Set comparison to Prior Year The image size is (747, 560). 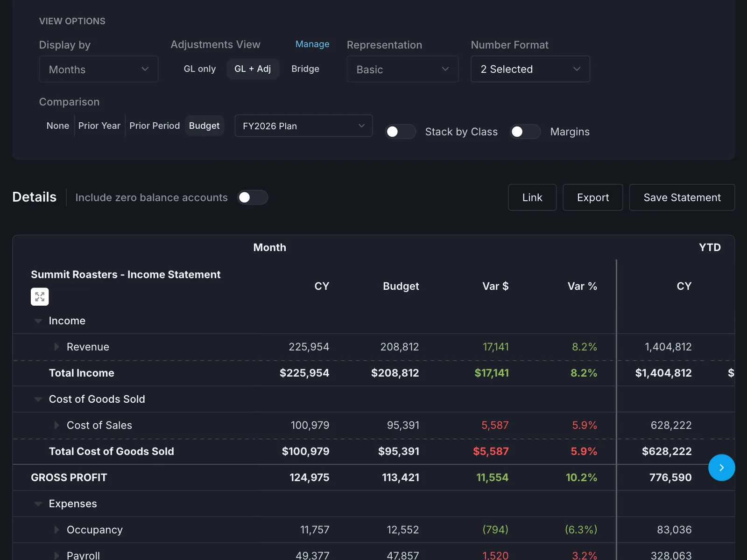(99, 126)
